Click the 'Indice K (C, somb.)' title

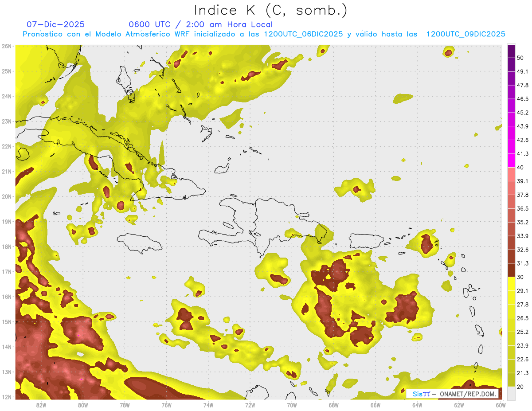(270, 10)
